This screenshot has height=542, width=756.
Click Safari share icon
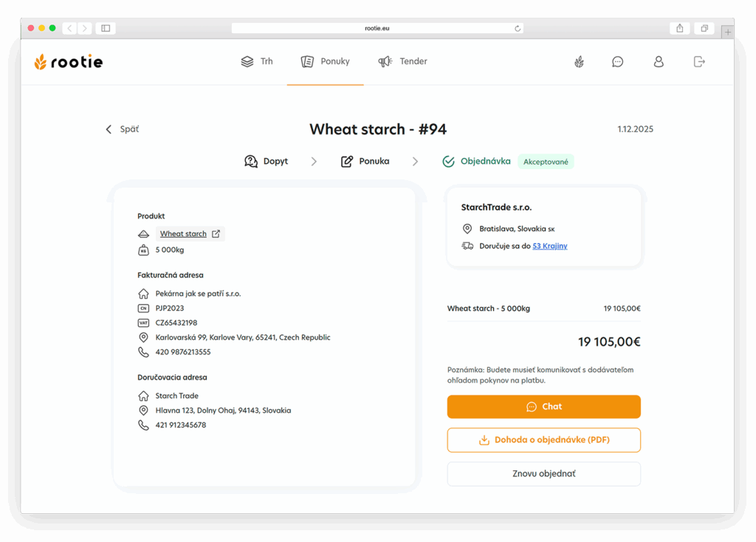click(679, 28)
